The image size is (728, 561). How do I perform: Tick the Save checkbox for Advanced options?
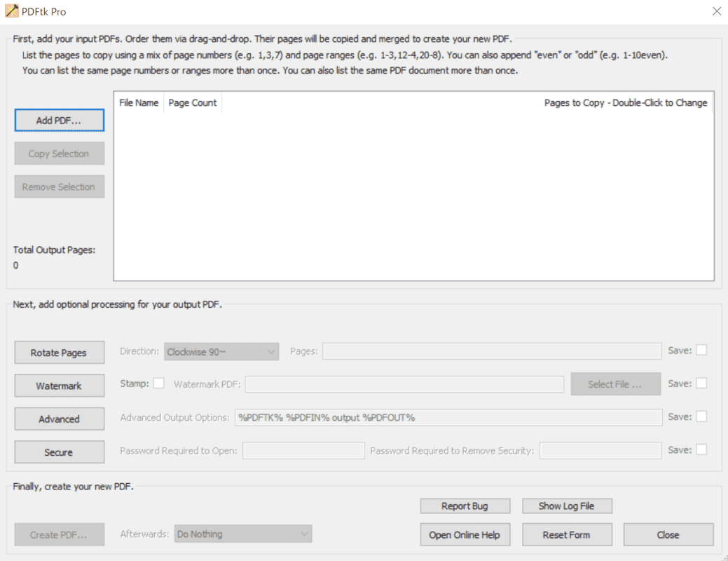(x=701, y=417)
